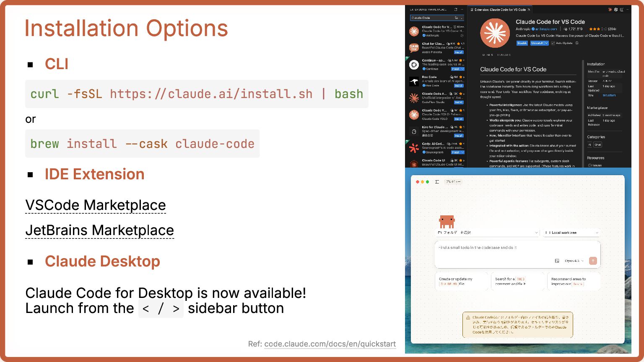
Task: Open extension manage gear next to Auto Update
Action: tap(577, 43)
